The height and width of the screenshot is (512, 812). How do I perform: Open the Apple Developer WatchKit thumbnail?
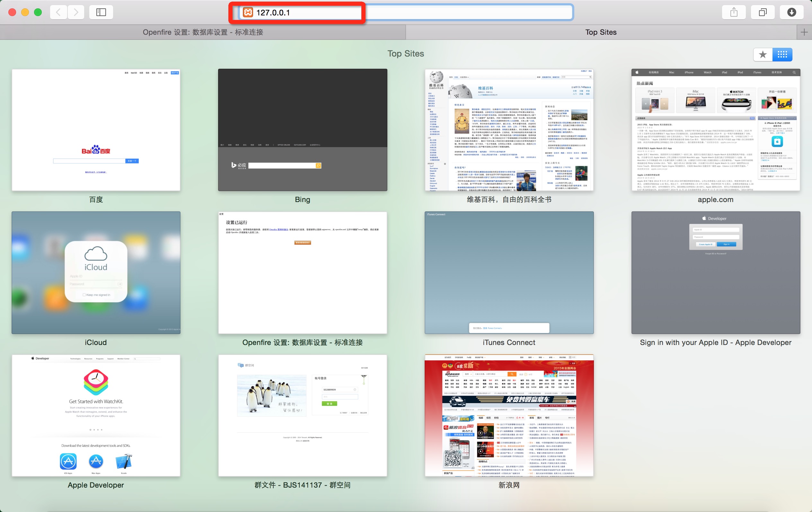pos(96,416)
